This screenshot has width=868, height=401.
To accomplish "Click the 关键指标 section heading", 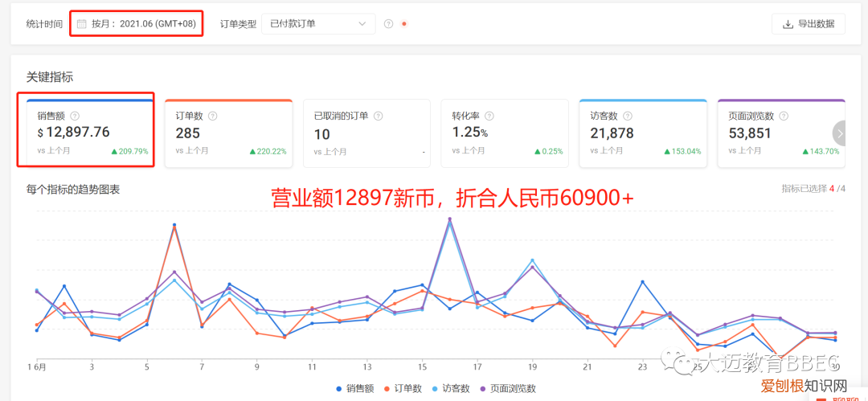I will [50, 77].
